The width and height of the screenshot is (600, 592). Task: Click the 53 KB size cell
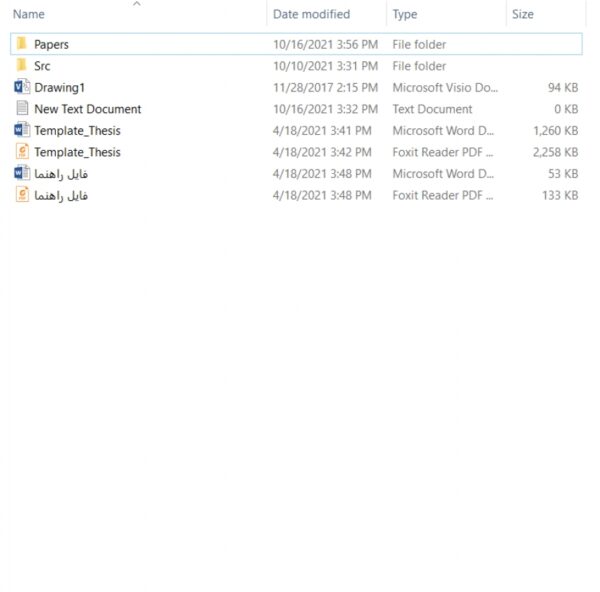point(563,174)
